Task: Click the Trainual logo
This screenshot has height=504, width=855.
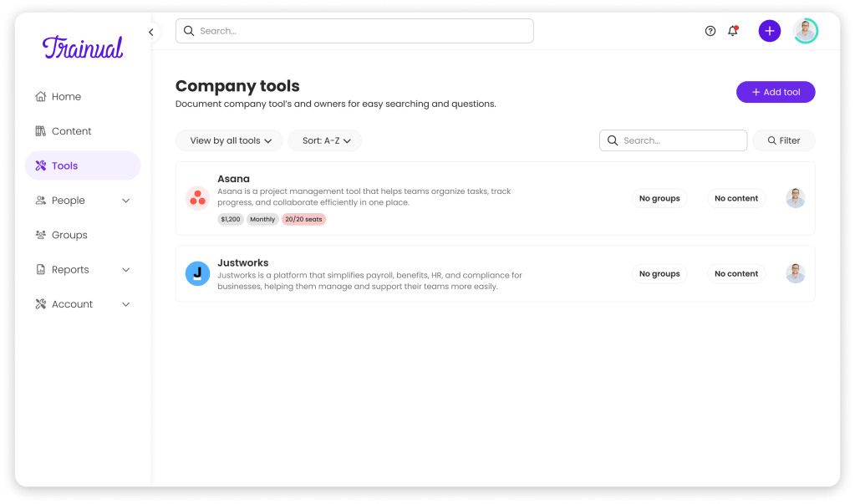Action: pyautogui.click(x=83, y=48)
